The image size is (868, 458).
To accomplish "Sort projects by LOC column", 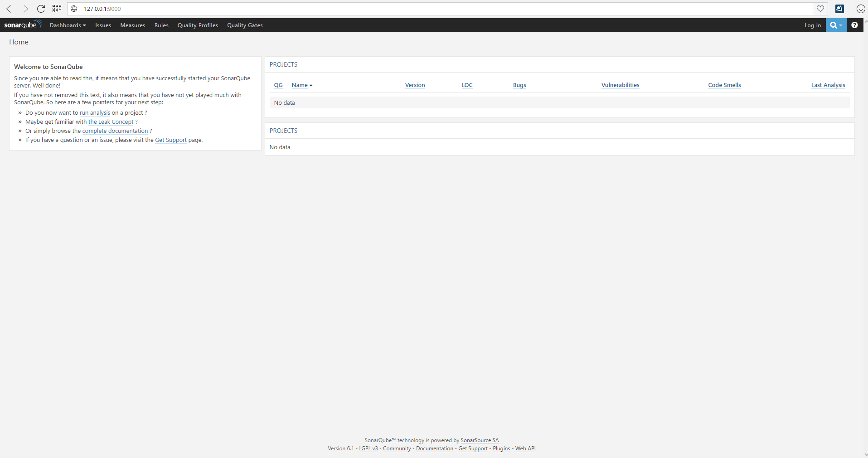I will coord(467,85).
